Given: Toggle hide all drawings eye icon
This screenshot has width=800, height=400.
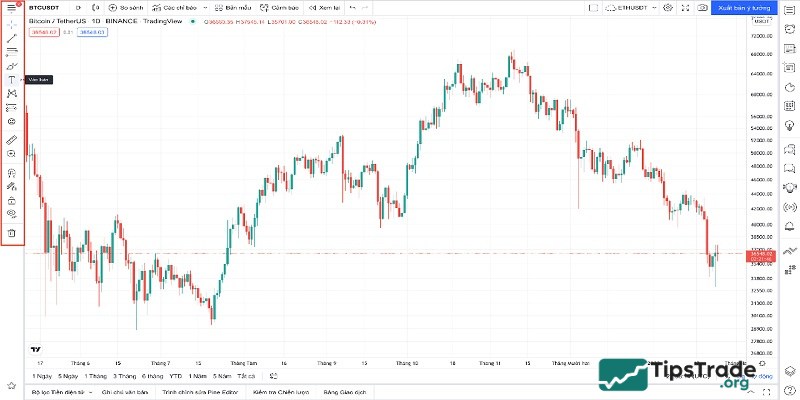Looking at the screenshot, I should pyautogui.click(x=11, y=213).
